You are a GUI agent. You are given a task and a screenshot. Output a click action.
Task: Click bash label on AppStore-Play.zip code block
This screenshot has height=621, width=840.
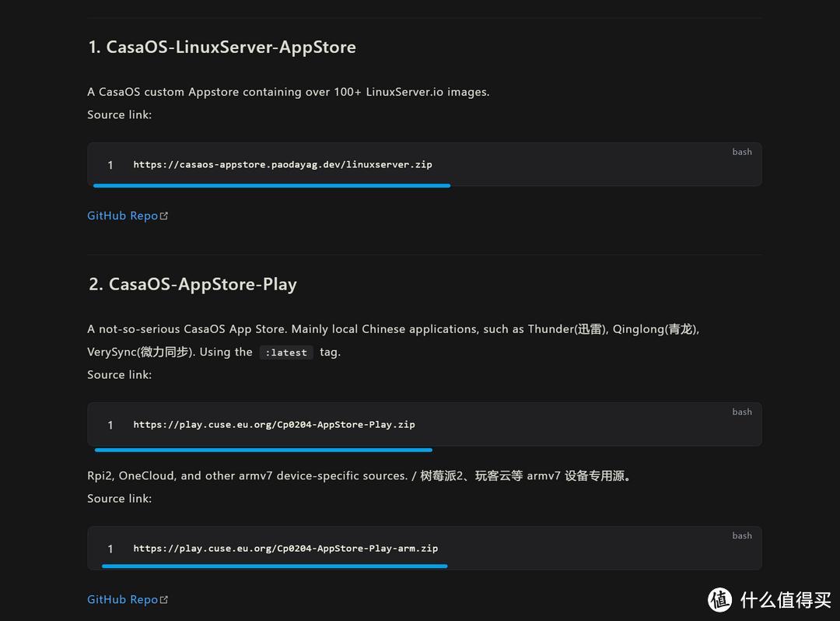tap(742, 412)
